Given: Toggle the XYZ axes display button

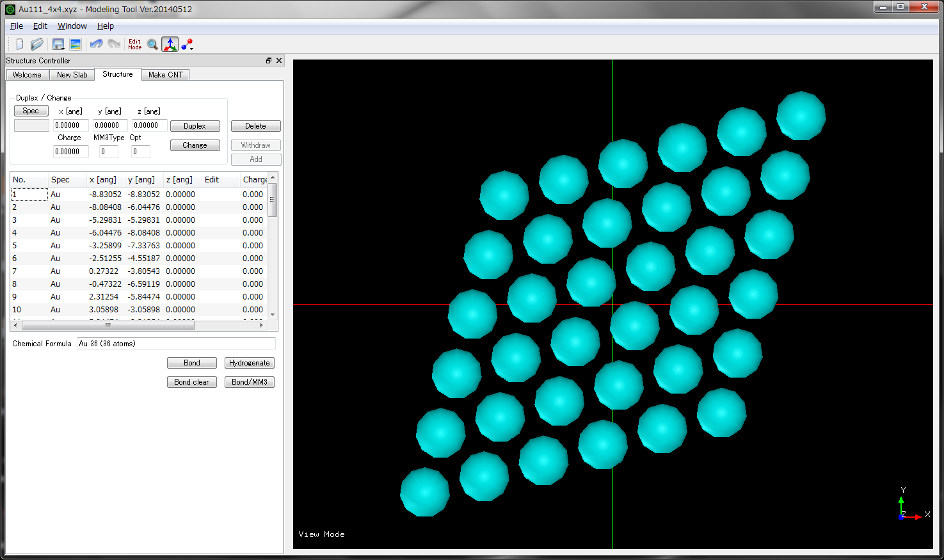Looking at the screenshot, I should point(170,44).
